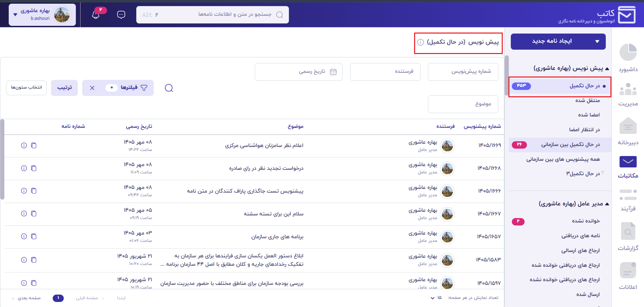Open the user profile dropdown بهاره عاشوری

tap(42, 15)
